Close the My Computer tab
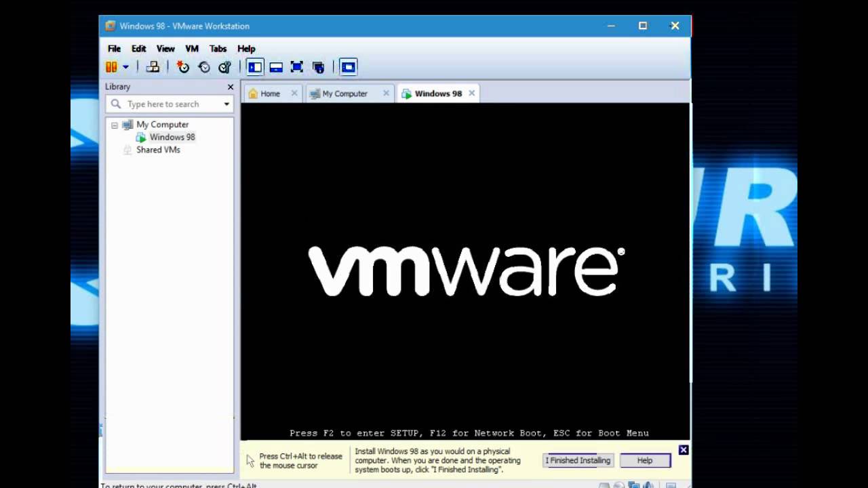Image resolution: width=868 pixels, height=488 pixels. pyautogui.click(x=387, y=93)
